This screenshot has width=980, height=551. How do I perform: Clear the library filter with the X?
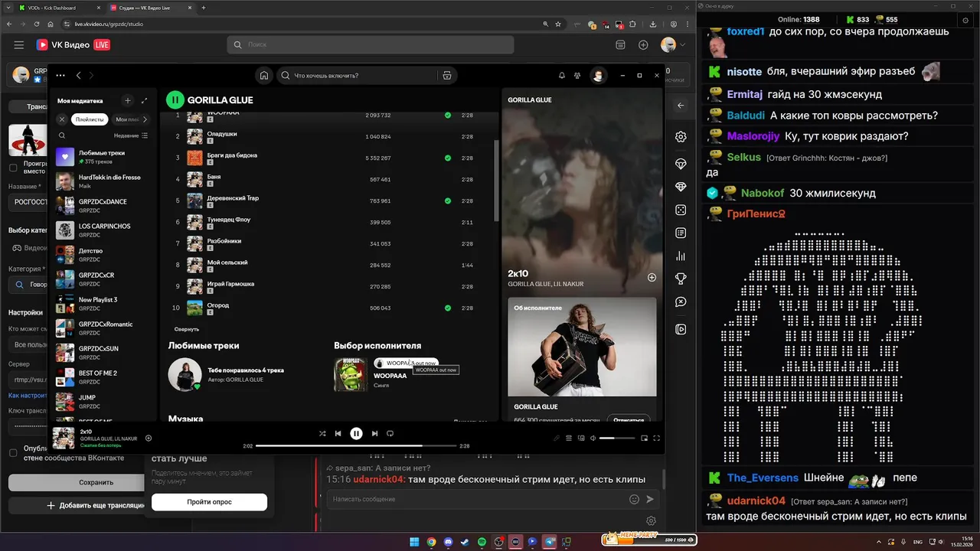pyautogui.click(x=62, y=119)
